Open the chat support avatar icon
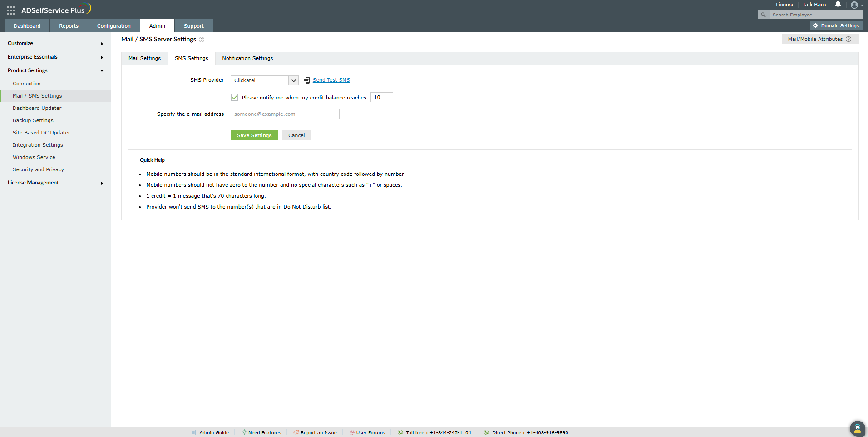The image size is (868, 437). point(857,428)
